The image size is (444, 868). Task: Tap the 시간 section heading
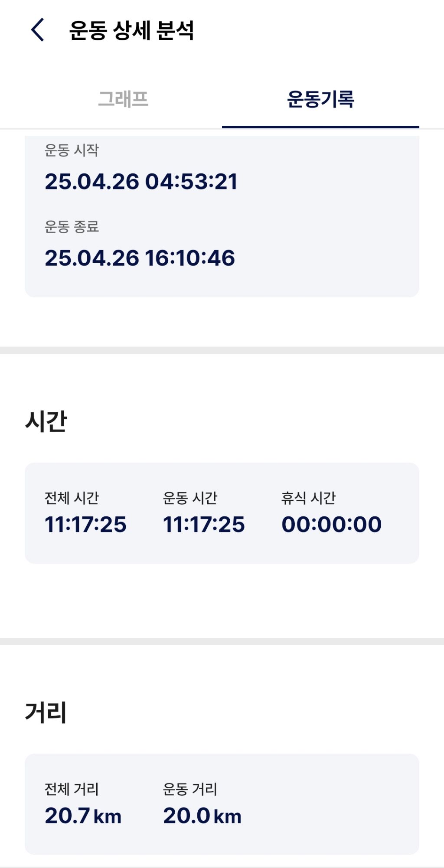(46, 421)
